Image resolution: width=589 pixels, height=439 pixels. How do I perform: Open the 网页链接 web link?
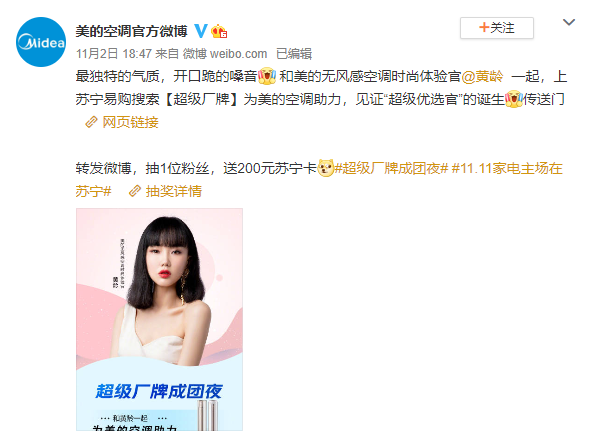130,122
